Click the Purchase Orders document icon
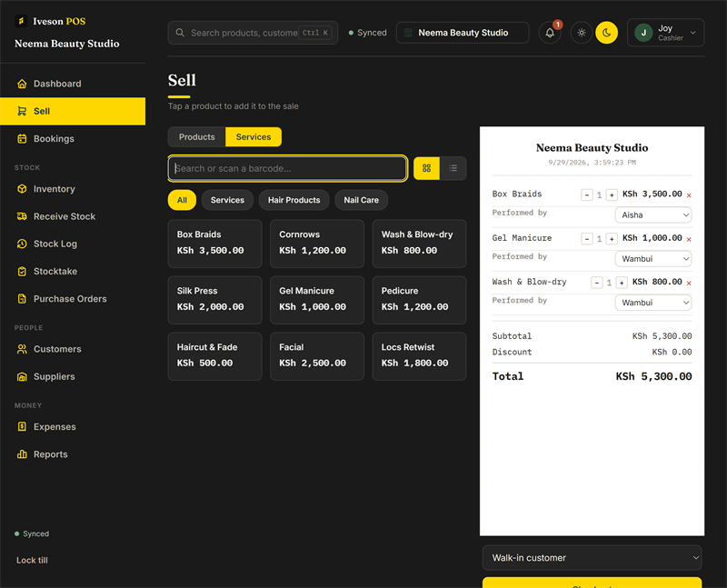The height and width of the screenshot is (588, 727). pos(22,299)
